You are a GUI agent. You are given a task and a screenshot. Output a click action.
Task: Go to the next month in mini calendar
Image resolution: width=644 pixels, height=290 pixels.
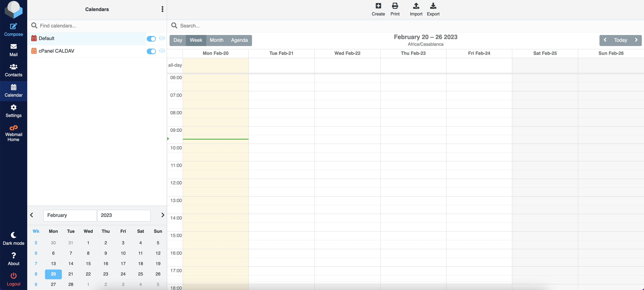coord(163,215)
